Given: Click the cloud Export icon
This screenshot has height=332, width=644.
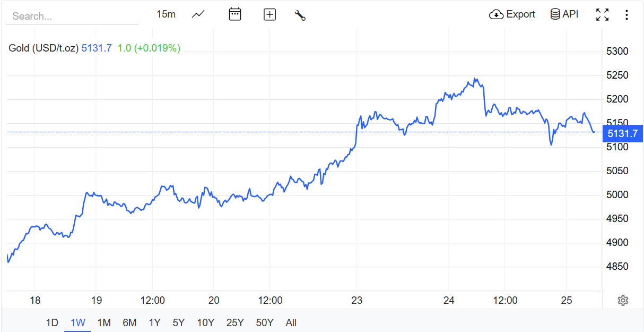Looking at the screenshot, I should pos(496,14).
